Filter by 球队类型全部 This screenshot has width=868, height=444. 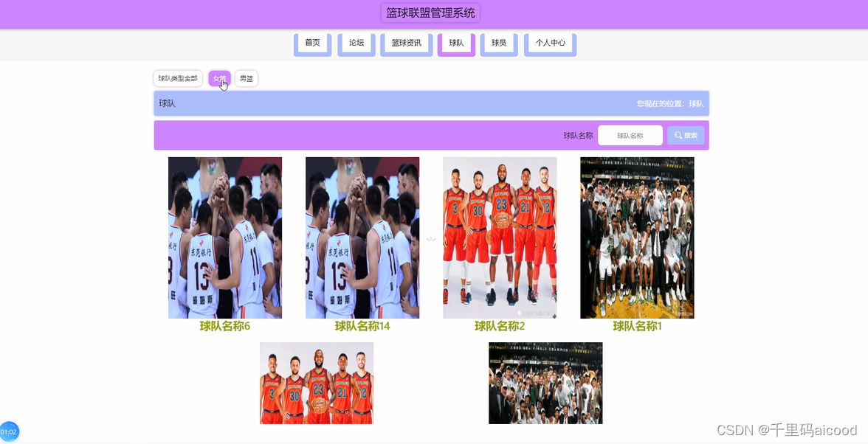178,78
